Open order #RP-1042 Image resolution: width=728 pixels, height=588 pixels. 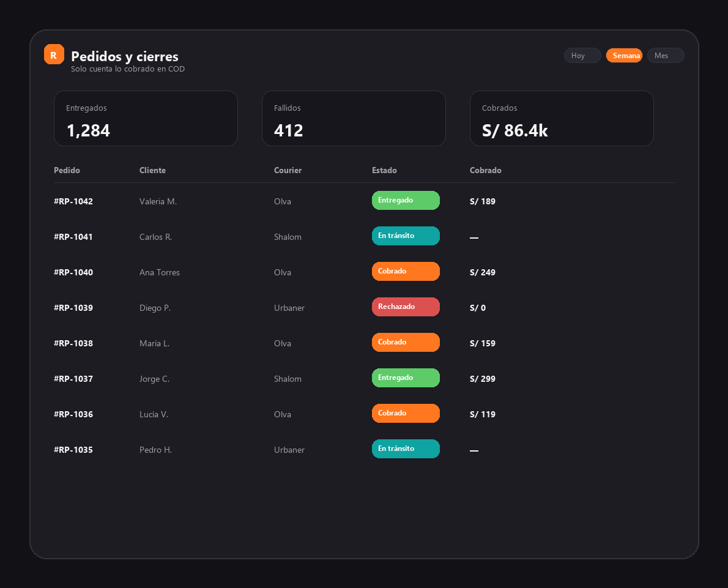click(x=73, y=201)
